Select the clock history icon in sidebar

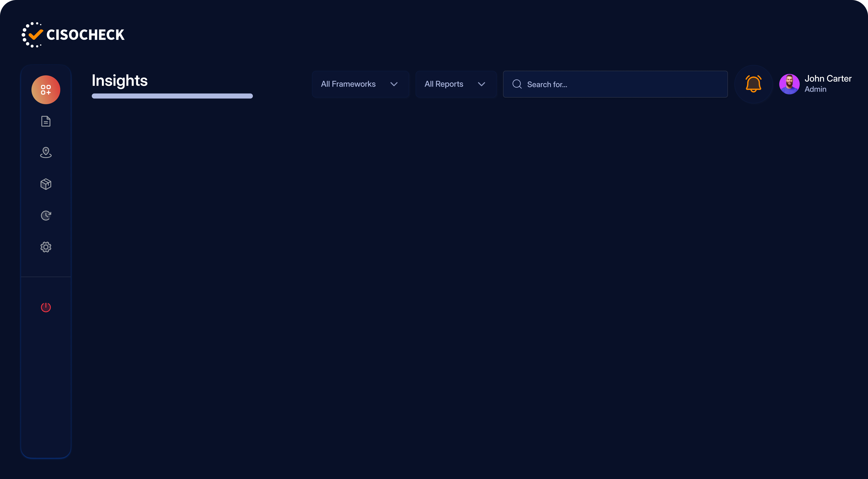[x=46, y=216]
